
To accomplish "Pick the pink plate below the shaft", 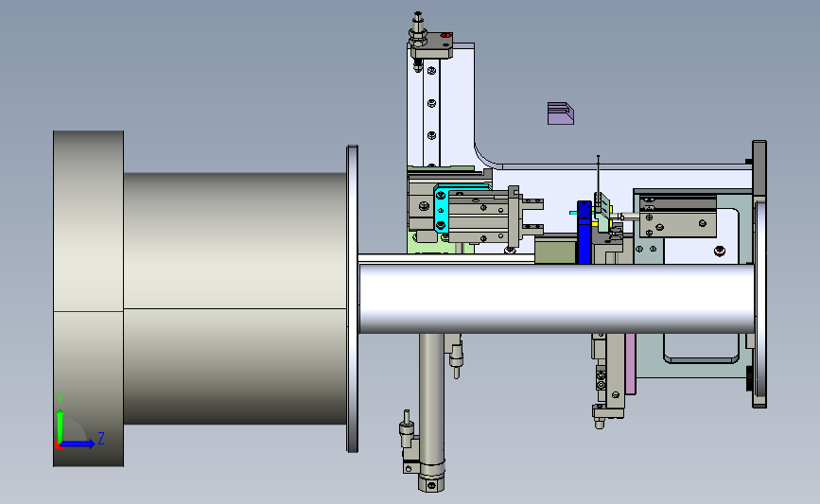I will point(630,363).
